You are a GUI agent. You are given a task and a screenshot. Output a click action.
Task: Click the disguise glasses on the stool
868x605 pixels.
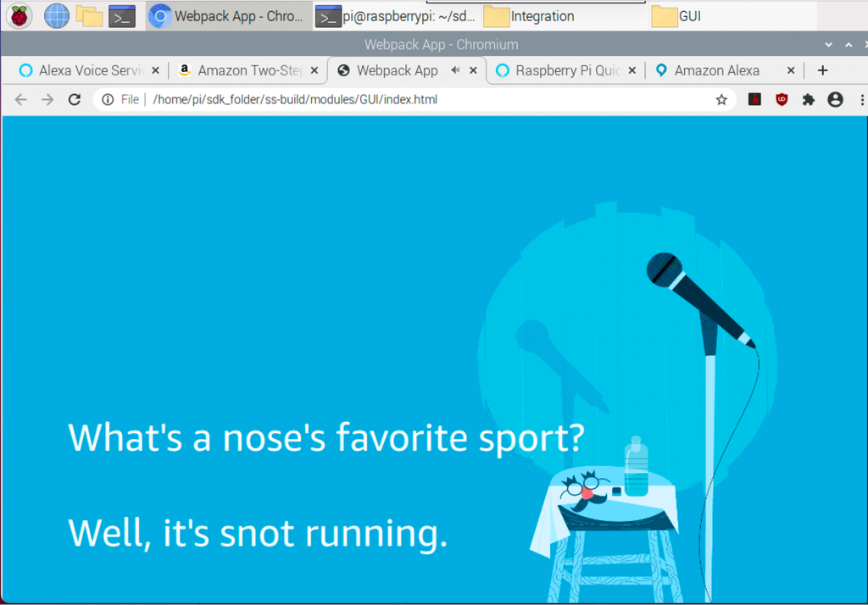point(585,491)
